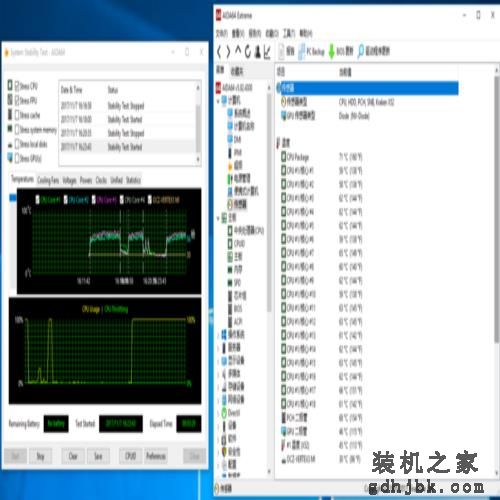This screenshot has height=500, width=500.
Task: Select 超频 overclock item in tree
Action: point(235,165)
